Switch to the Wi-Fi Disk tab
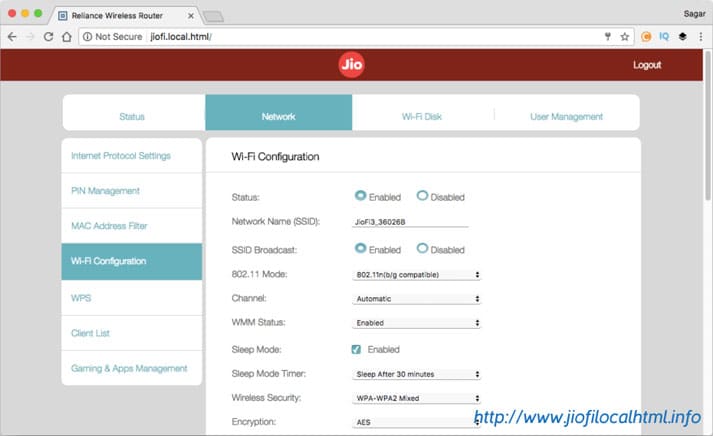 pos(422,117)
